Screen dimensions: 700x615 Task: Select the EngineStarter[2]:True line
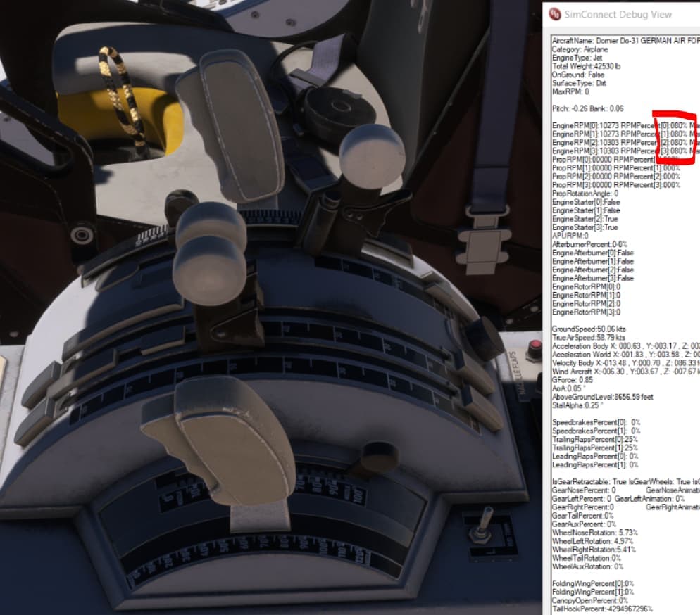tap(586, 219)
